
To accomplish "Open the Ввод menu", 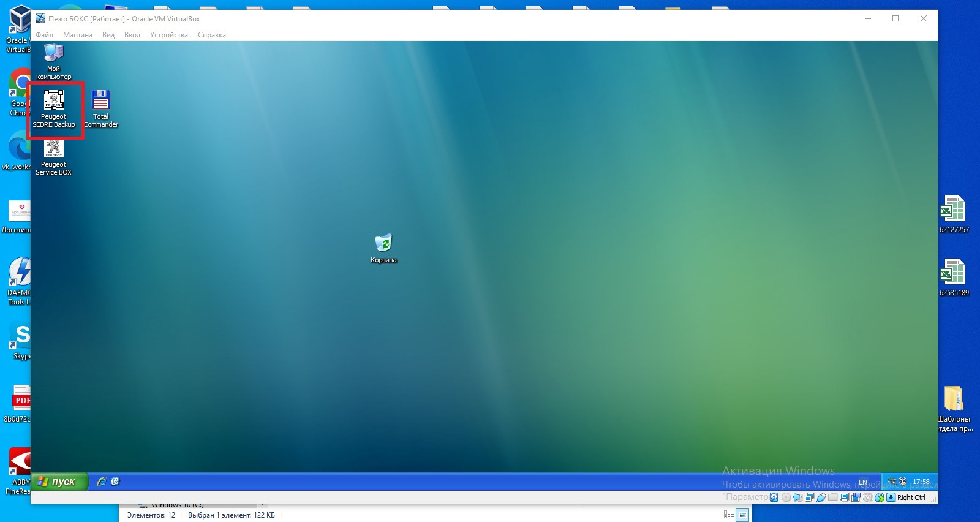I will click(132, 35).
